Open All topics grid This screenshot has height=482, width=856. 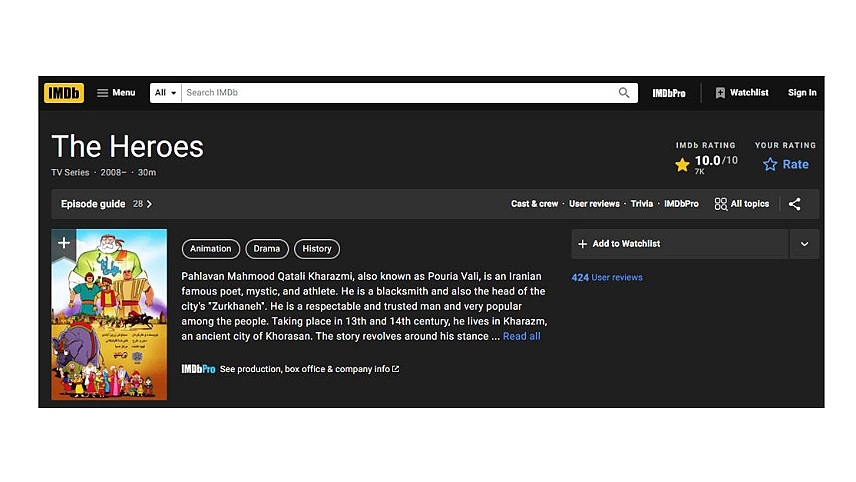[x=741, y=204]
